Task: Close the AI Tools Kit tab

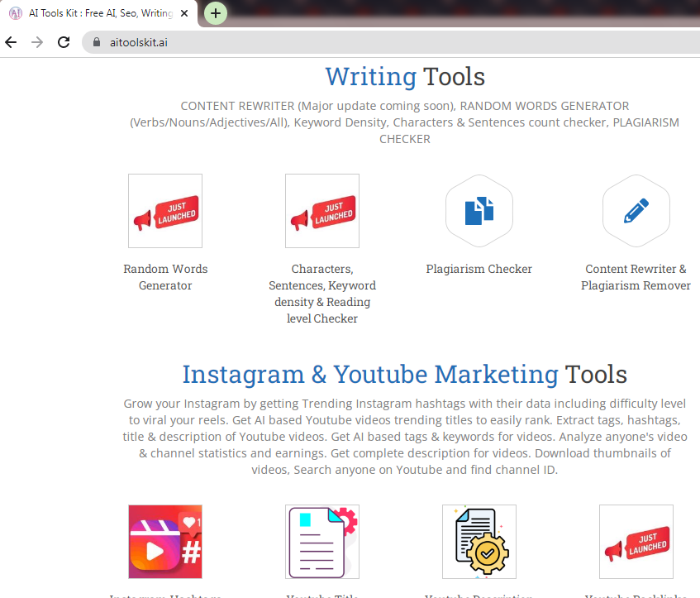Action: pyautogui.click(x=184, y=13)
